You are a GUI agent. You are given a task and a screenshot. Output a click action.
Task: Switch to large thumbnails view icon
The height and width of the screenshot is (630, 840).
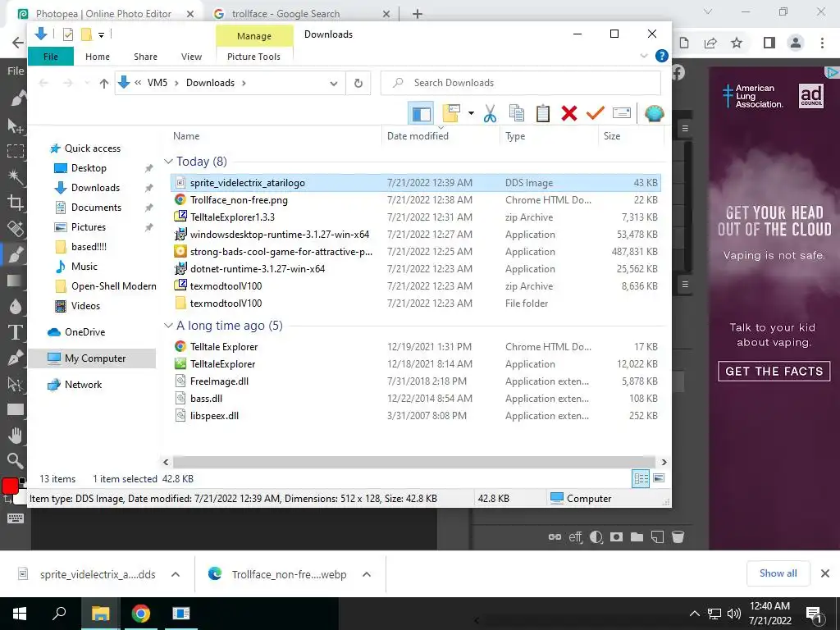pos(659,478)
